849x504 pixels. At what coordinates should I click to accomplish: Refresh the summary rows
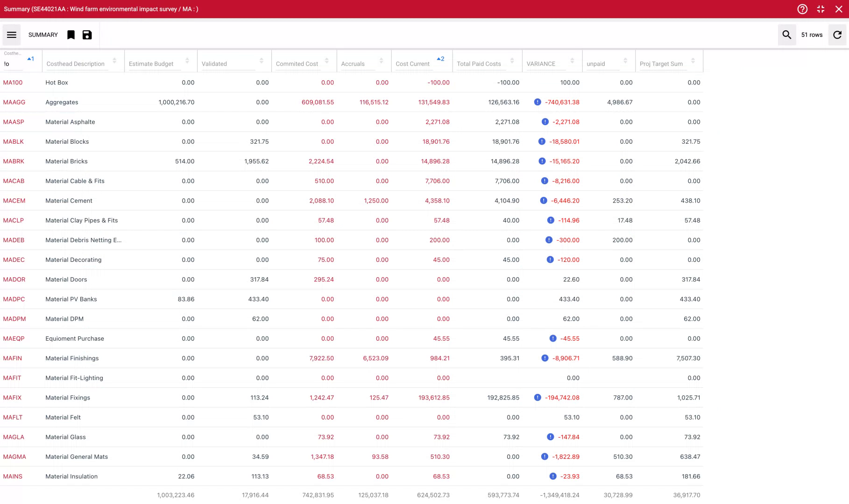[x=837, y=35]
